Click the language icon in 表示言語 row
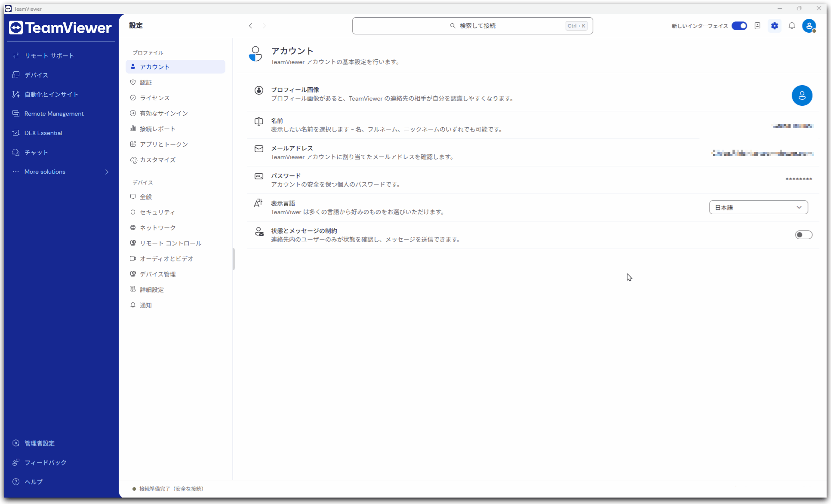The width and height of the screenshot is (831, 504). (258, 203)
